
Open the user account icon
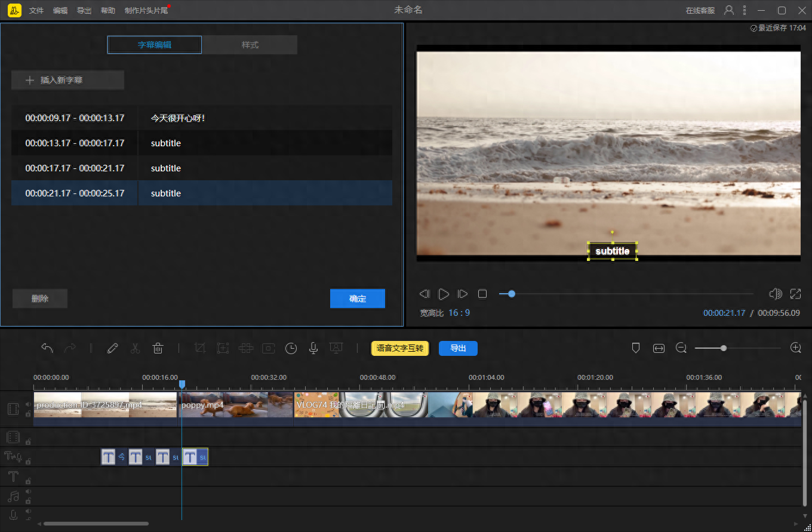click(x=729, y=10)
